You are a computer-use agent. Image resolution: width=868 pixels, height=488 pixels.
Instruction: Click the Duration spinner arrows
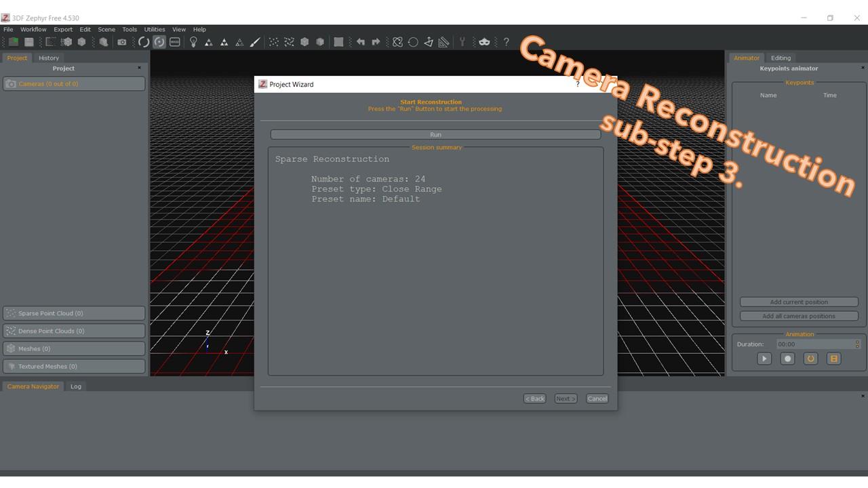(857, 344)
